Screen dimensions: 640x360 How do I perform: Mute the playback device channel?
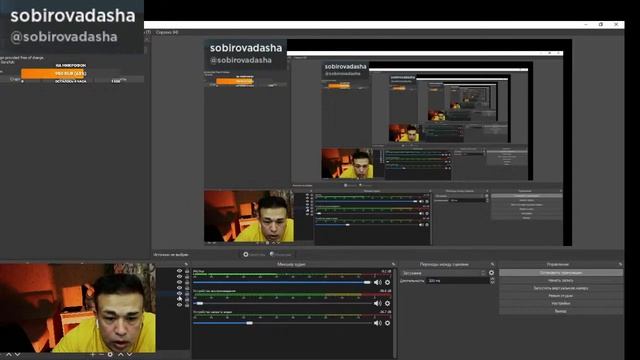pos(378,303)
